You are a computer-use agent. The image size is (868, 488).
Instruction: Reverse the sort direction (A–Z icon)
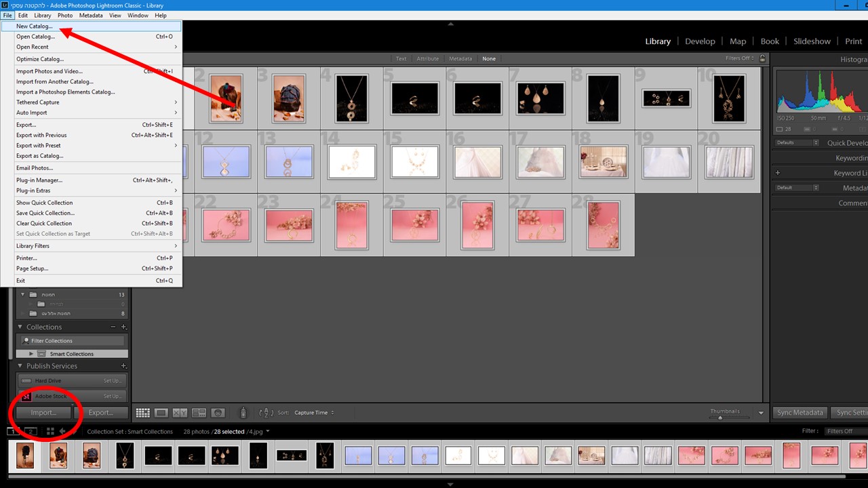point(267,413)
